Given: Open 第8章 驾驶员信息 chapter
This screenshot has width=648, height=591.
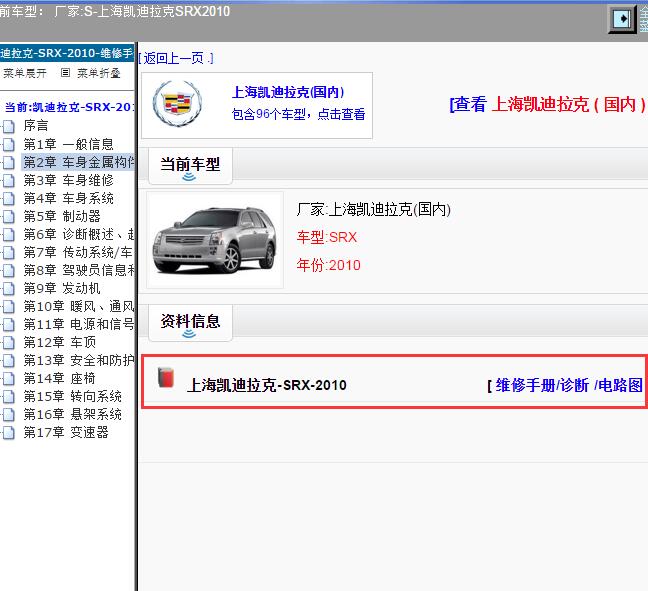Looking at the screenshot, I should [x=79, y=270].
